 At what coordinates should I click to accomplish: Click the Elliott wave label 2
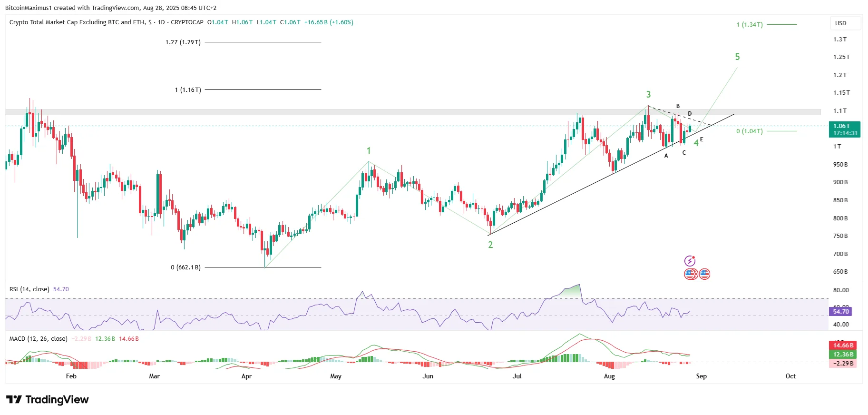[x=490, y=245]
